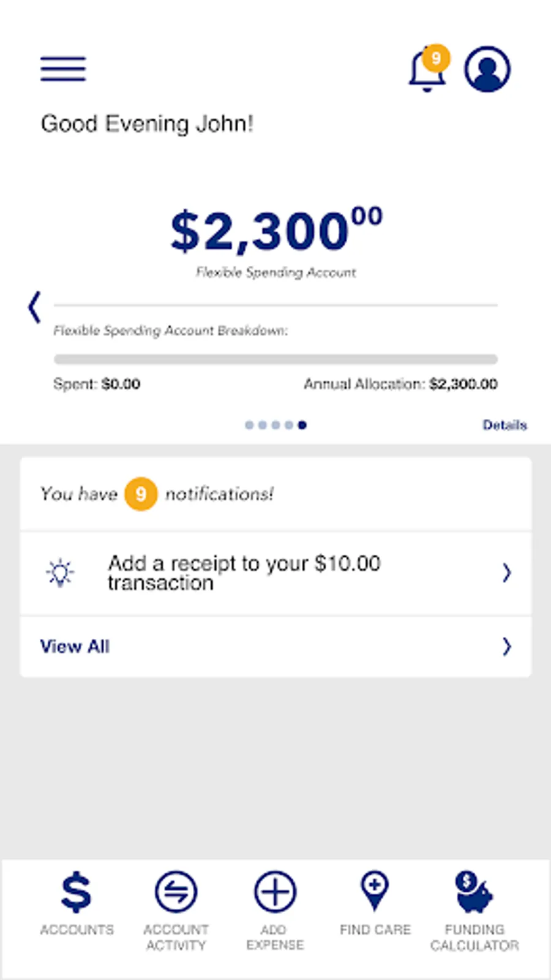Click the Flexible Spending Account progress bar

(x=275, y=360)
